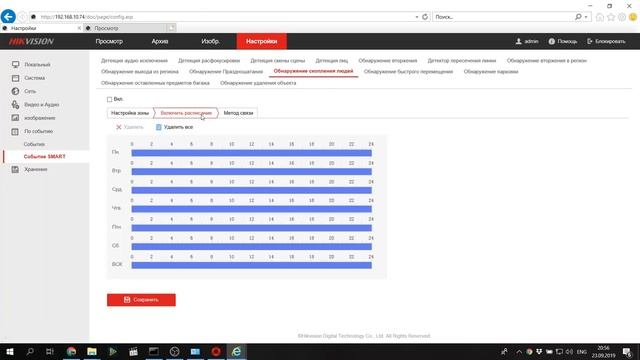Open Image icon in sidebar
Screen dimensions: 640x360
pyautogui.click(x=16, y=118)
